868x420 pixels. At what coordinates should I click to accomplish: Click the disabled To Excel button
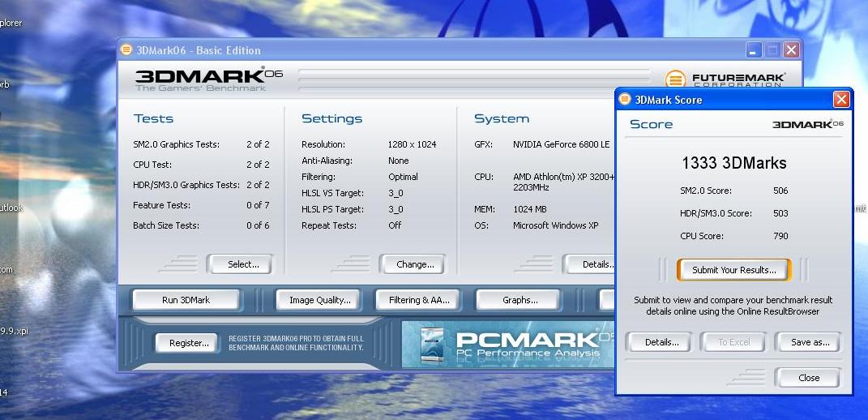pos(733,342)
